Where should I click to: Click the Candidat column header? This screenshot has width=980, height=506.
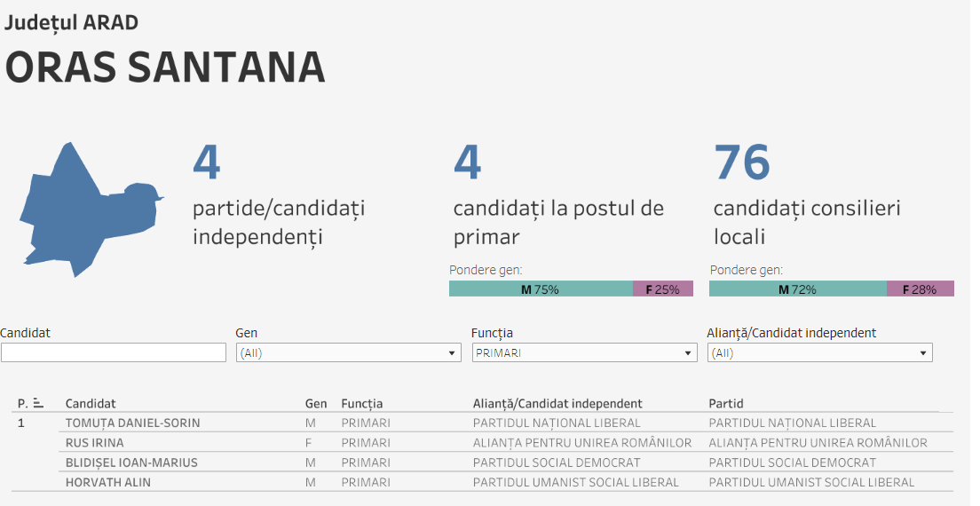tap(91, 404)
